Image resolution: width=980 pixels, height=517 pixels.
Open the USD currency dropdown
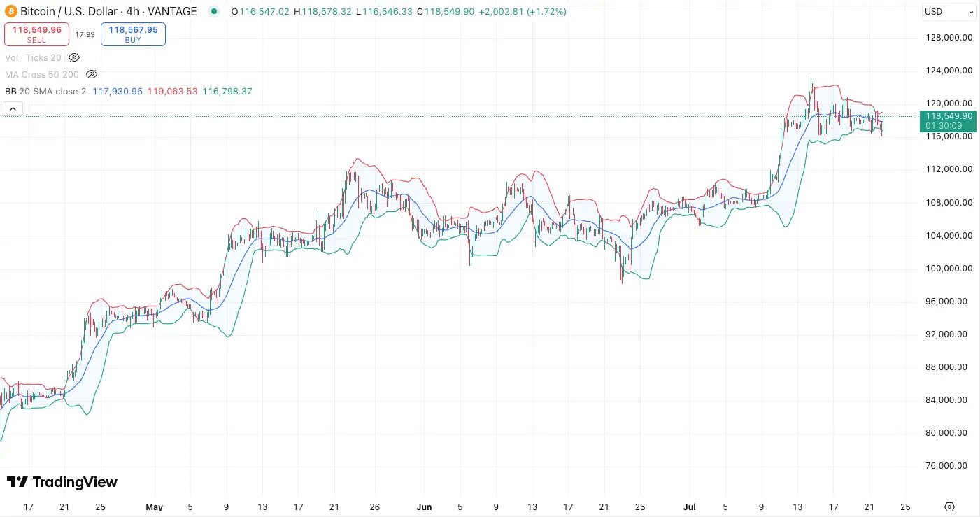click(949, 12)
